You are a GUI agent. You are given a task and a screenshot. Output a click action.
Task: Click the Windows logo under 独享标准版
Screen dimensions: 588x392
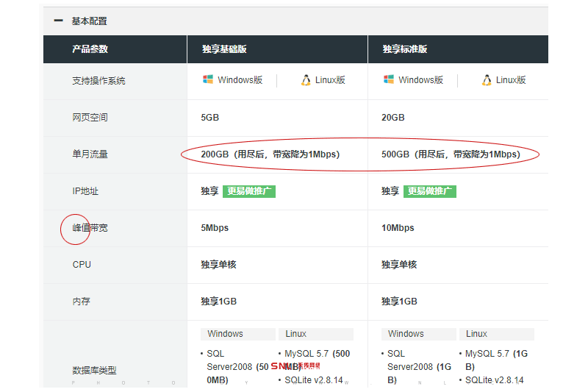[389, 79]
